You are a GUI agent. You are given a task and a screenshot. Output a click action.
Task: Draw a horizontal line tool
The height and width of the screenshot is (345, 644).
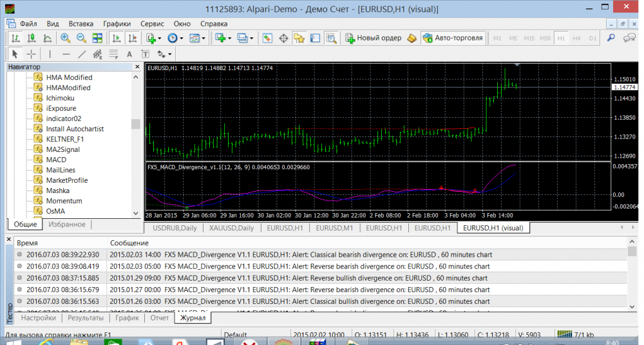66,54
